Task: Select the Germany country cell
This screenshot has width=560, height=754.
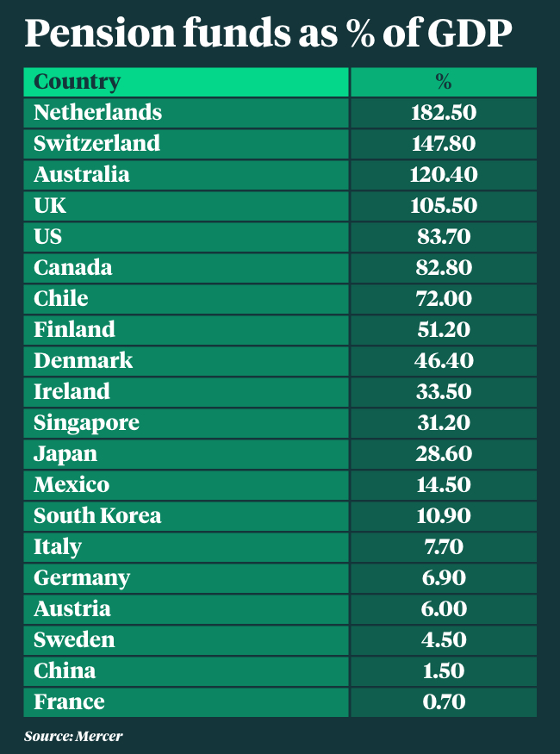Action: click(82, 577)
